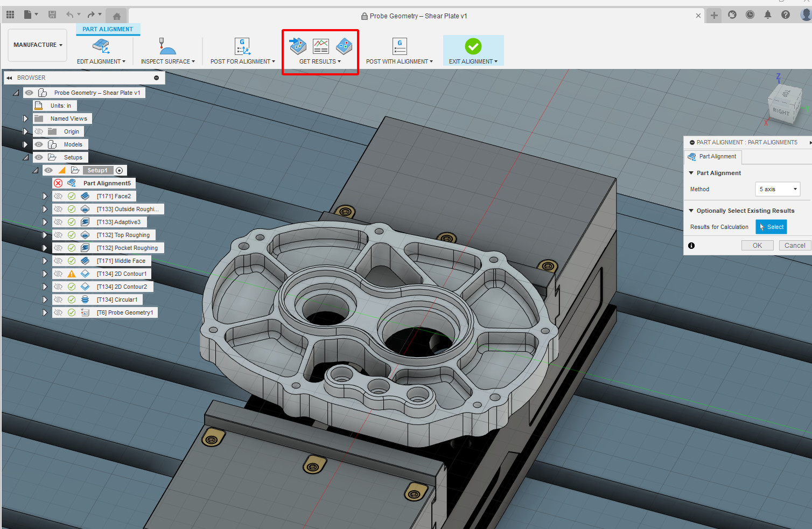Click the new design plus button
This screenshot has width=812, height=529.
[x=714, y=16]
